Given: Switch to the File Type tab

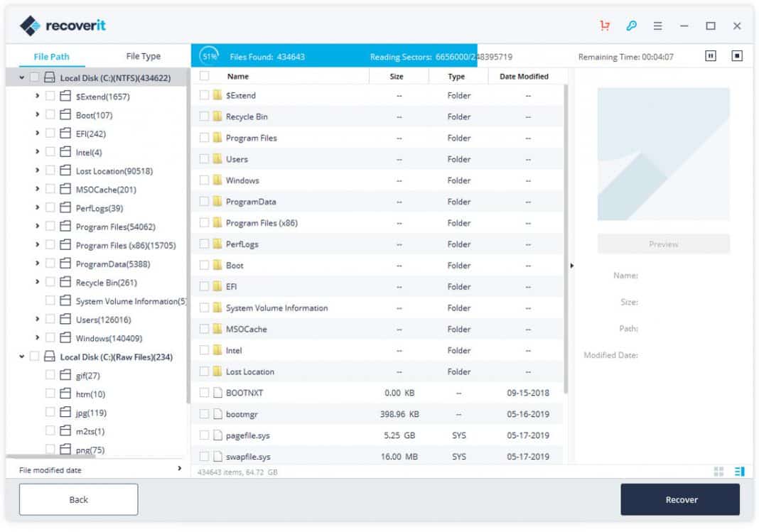Looking at the screenshot, I should (x=144, y=56).
